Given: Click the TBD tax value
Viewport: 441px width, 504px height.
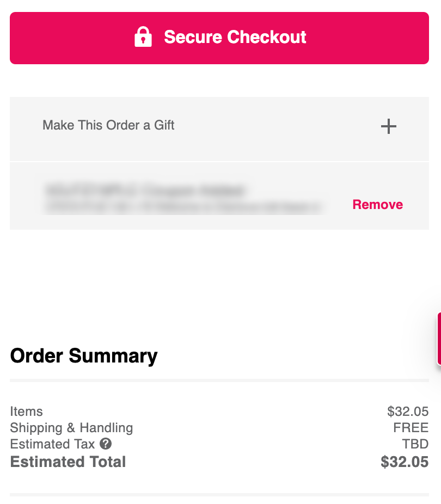Looking at the screenshot, I should point(415,444).
